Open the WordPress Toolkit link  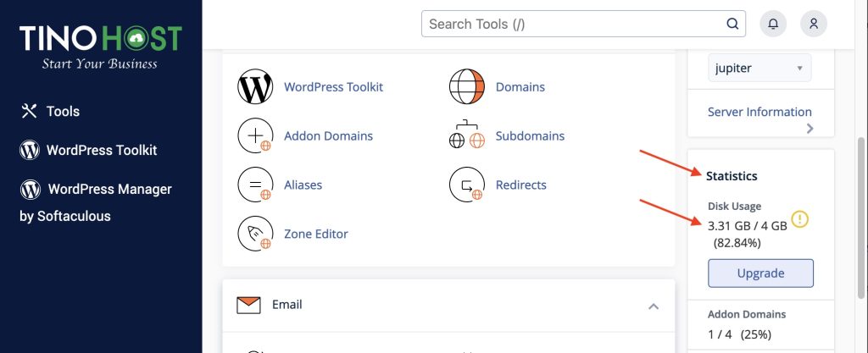coord(333,87)
